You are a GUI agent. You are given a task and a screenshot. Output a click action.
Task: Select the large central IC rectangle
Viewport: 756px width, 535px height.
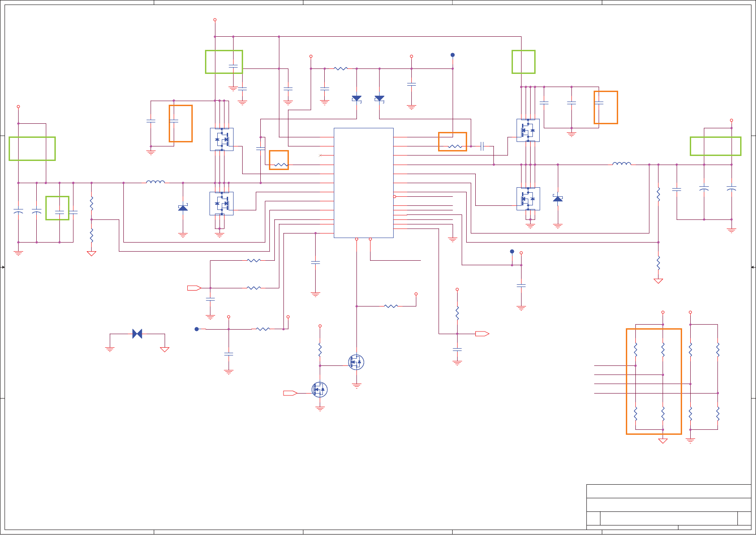click(x=363, y=183)
